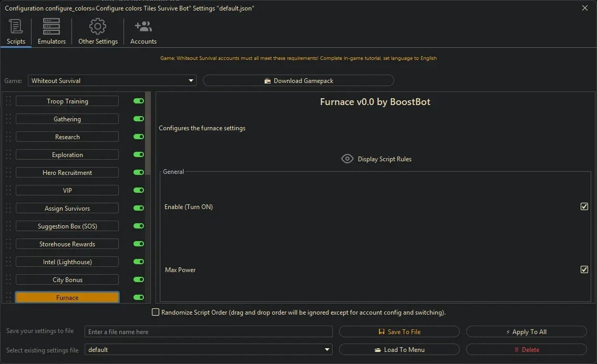
Task: Select the Hero Recruitment script
Action: point(67,173)
